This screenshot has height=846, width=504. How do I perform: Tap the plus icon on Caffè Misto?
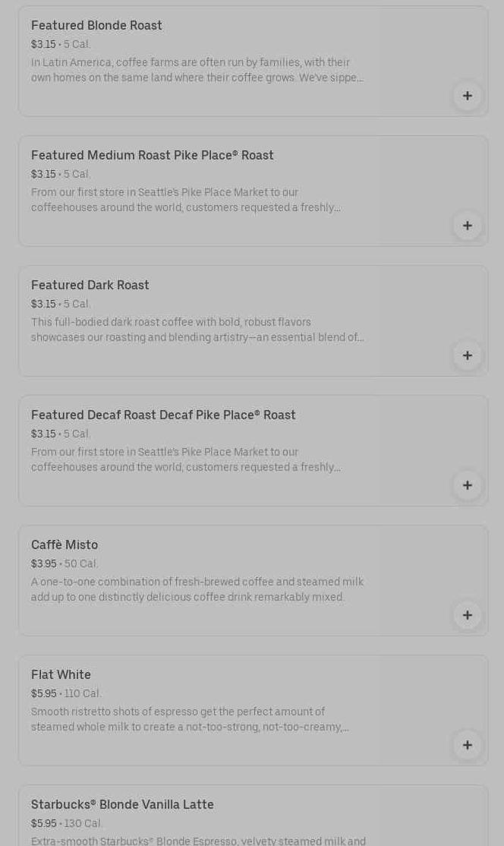click(x=468, y=615)
